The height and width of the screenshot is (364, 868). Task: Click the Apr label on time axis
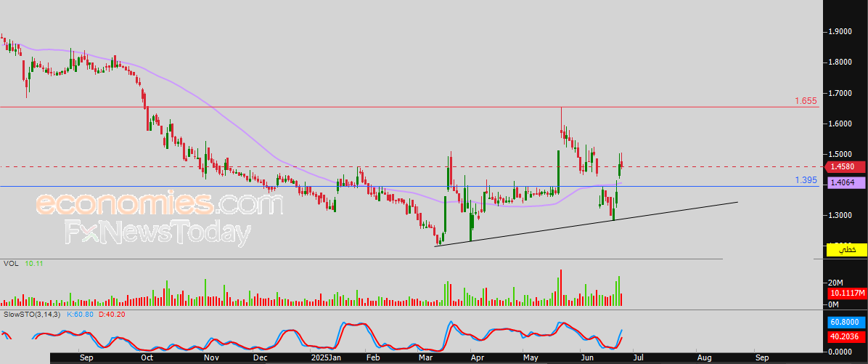tap(477, 358)
